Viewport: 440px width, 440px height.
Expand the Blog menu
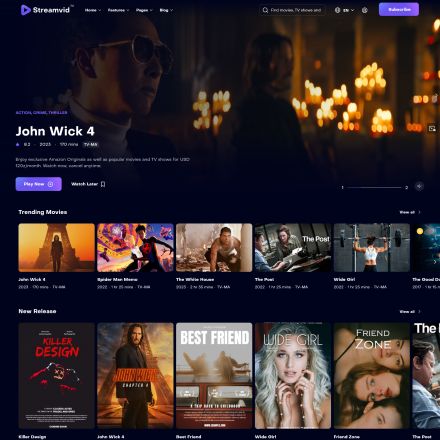166,10
